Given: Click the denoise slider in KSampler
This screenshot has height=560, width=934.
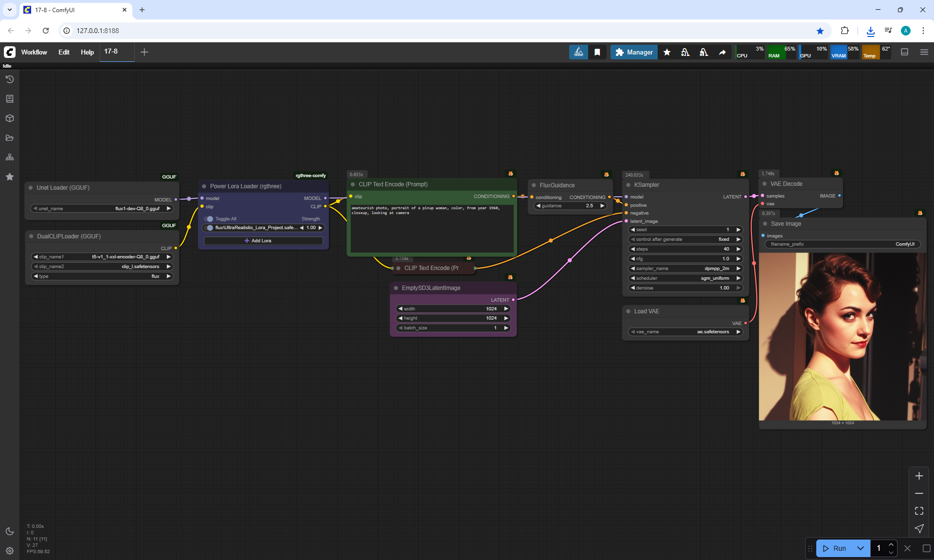Looking at the screenshot, I should (x=685, y=288).
